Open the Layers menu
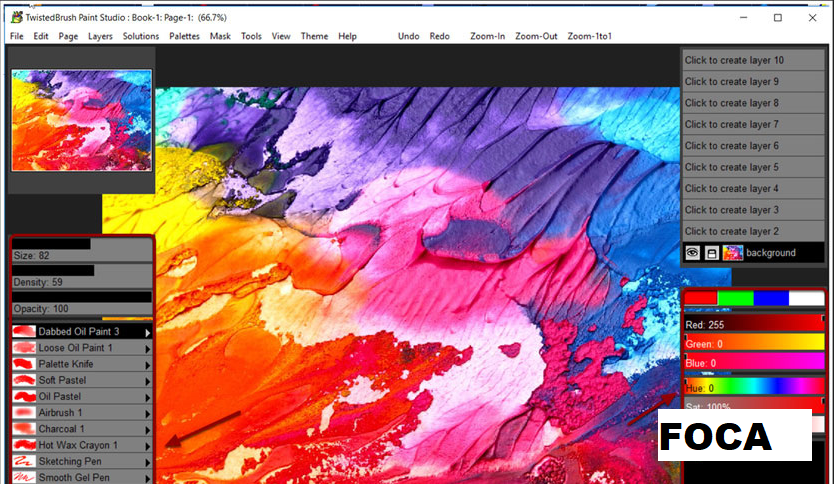Viewport: 835px width, 484px height. 100,36
